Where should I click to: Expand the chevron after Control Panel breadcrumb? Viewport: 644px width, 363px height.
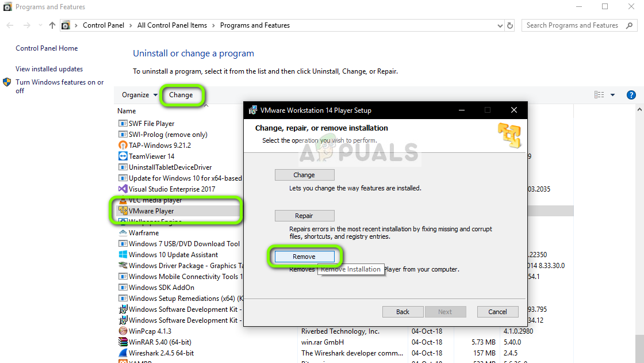click(131, 25)
